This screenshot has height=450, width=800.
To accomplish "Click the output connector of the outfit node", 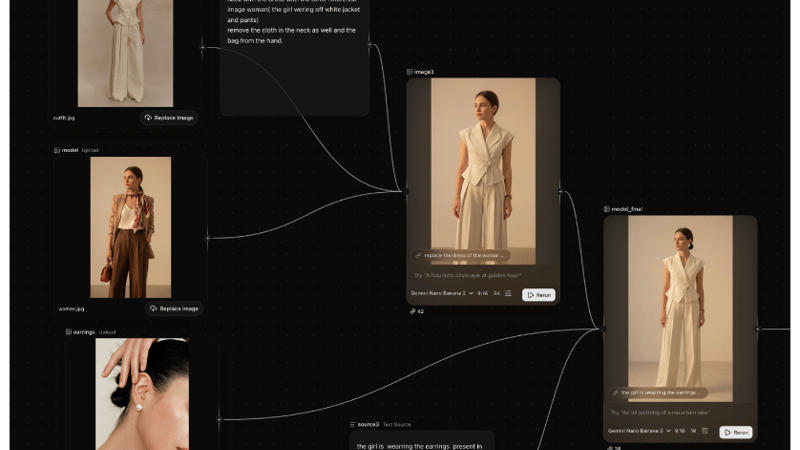I will pyautogui.click(x=203, y=47).
